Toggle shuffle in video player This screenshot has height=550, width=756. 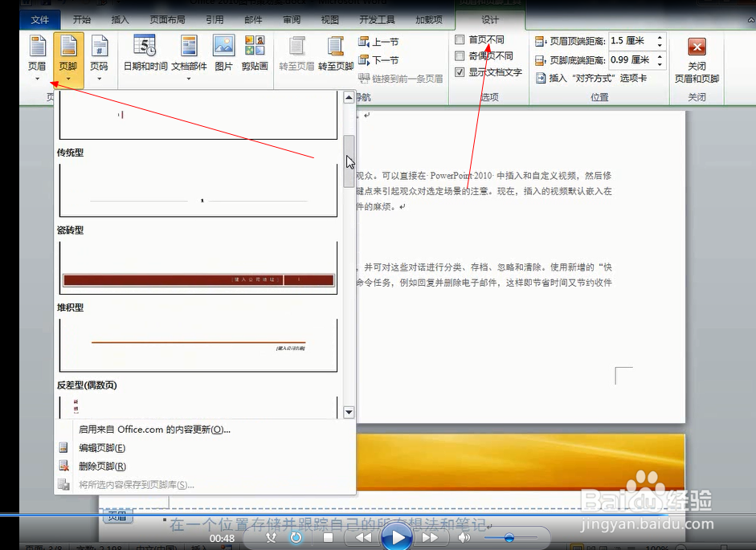click(271, 537)
